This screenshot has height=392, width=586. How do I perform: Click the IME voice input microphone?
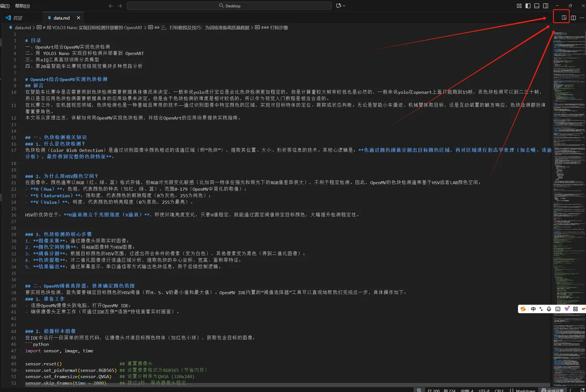549,309
